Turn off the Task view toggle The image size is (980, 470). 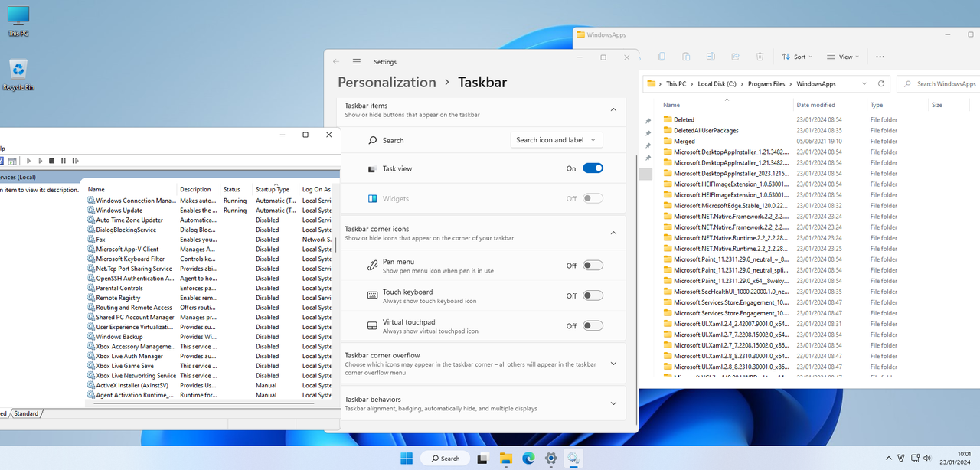[593, 168]
